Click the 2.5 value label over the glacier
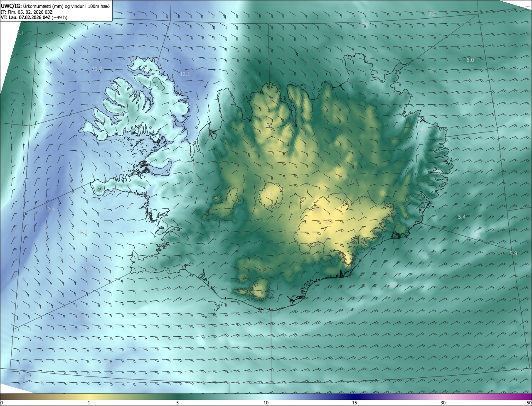This screenshot has height=406, width=532. (258, 293)
